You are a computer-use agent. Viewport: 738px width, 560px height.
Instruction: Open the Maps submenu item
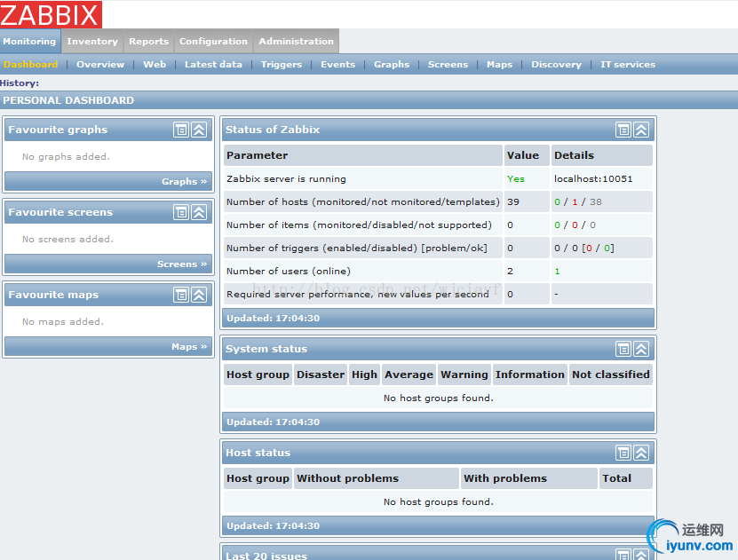[499, 65]
